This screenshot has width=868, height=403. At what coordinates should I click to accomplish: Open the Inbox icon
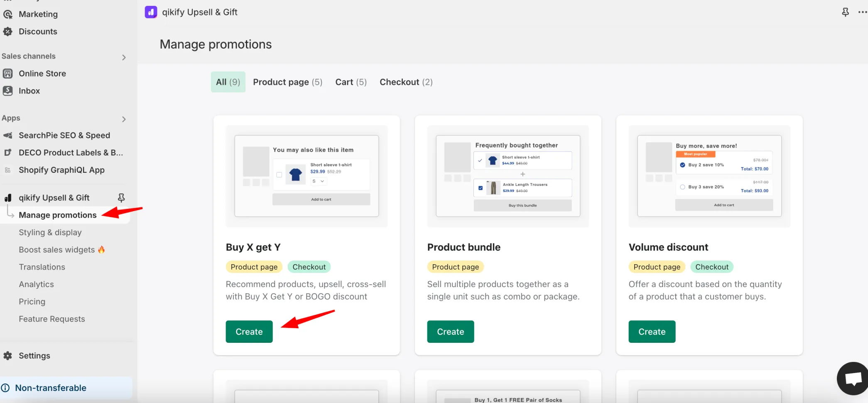(7, 91)
